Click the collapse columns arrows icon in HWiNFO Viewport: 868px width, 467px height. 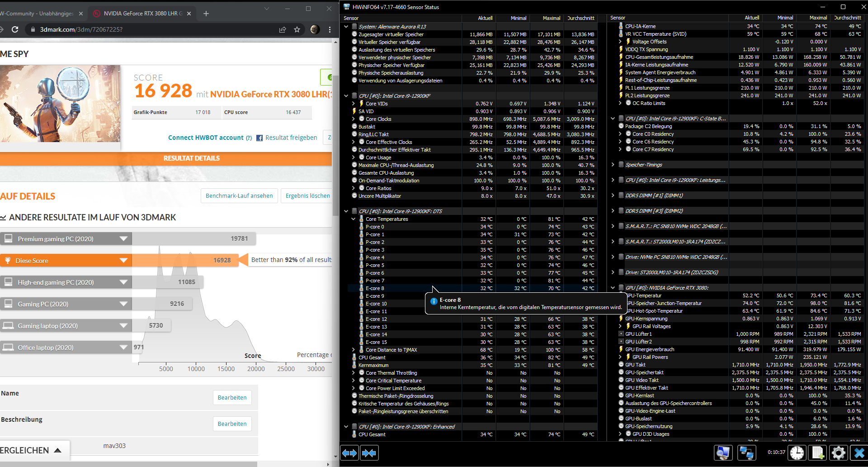369,453
